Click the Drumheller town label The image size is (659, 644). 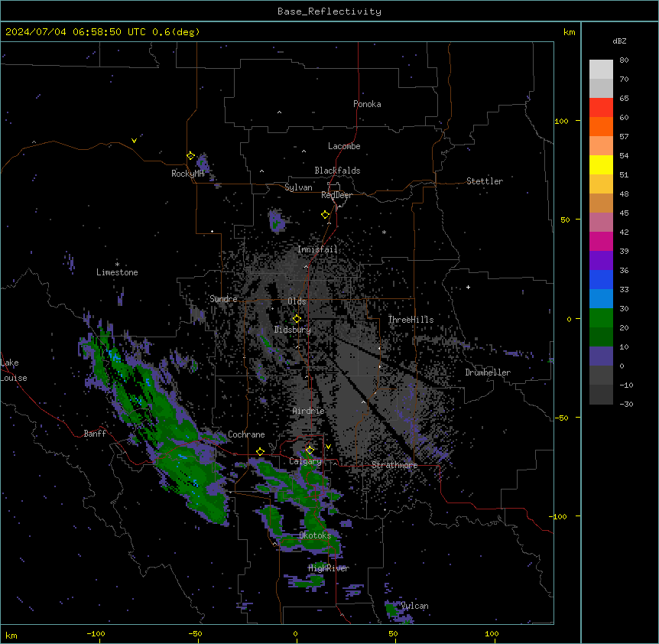point(488,372)
